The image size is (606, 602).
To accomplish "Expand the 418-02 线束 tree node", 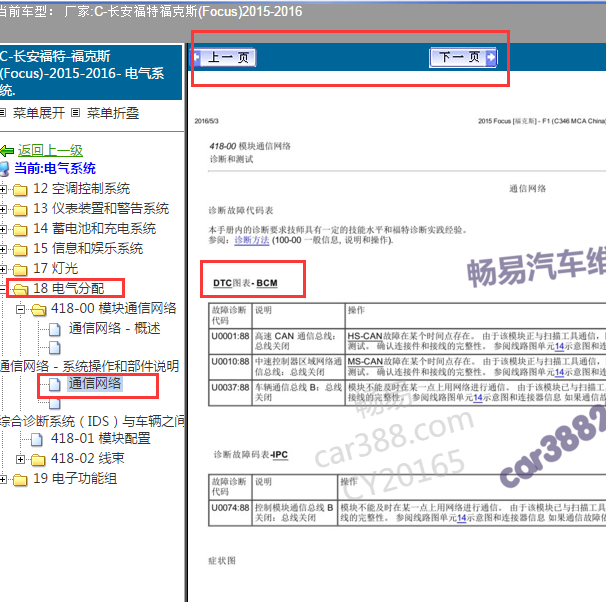I will pyautogui.click(x=20, y=459).
